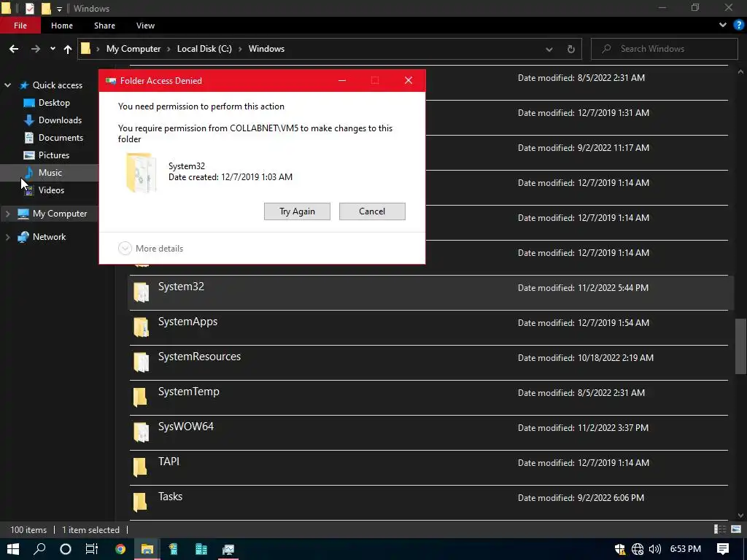
Task: Launch Google Chrome from the taskbar
Action: tap(120, 549)
